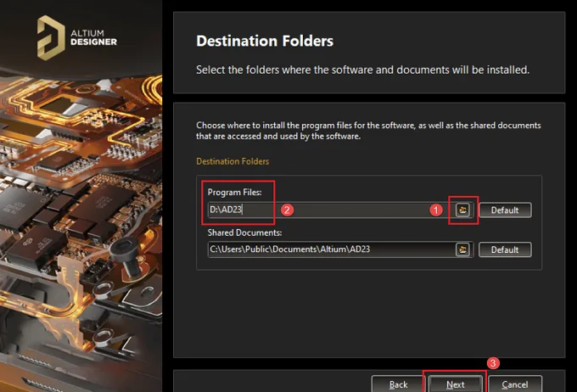Viewport: 577px width, 392px height.
Task: Click the large 'Destination Folders' page heading
Action: pyautogui.click(x=265, y=41)
